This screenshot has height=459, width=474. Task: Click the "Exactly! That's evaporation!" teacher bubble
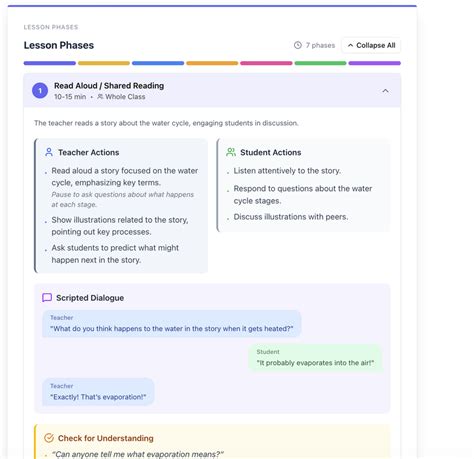tap(98, 392)
